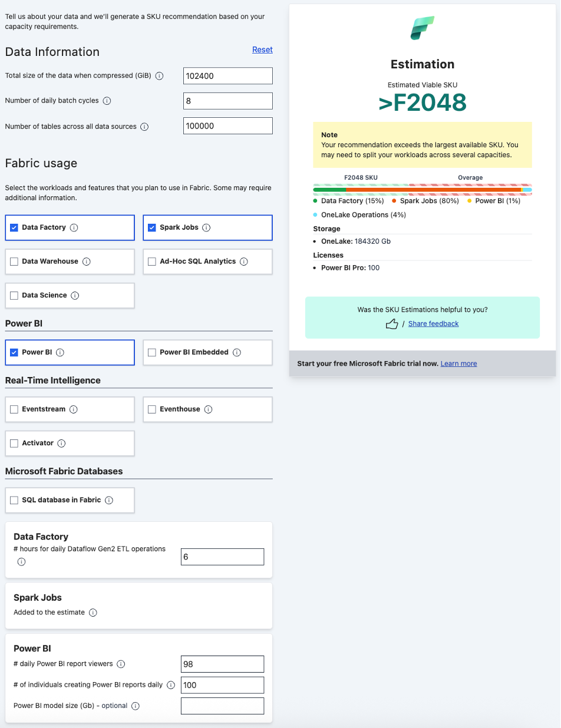561x728 pixels.
Task: Click the Fabric logo in Estimation panel
Action: pyautogui.click(x=423, y=28)
